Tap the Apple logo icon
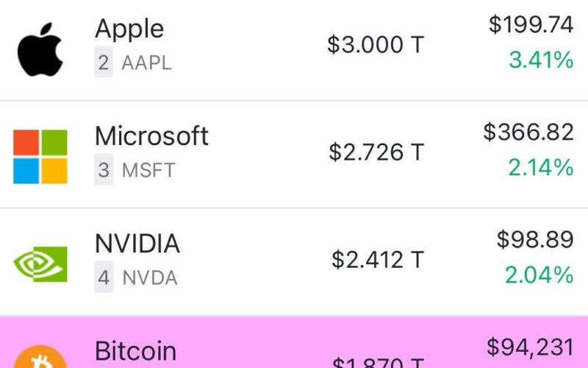588x368 pixels. click(40, 49)
